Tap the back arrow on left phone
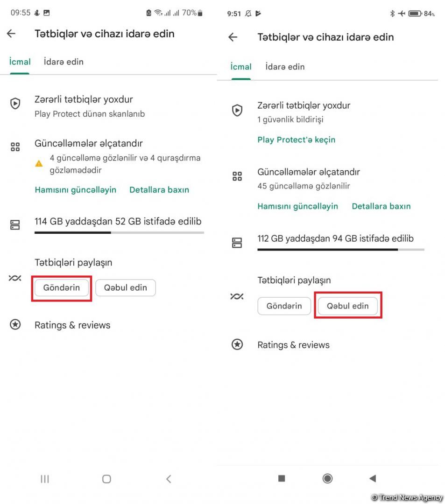The width and height of the screenshot is (445, 504). click(x=11, y=34)
